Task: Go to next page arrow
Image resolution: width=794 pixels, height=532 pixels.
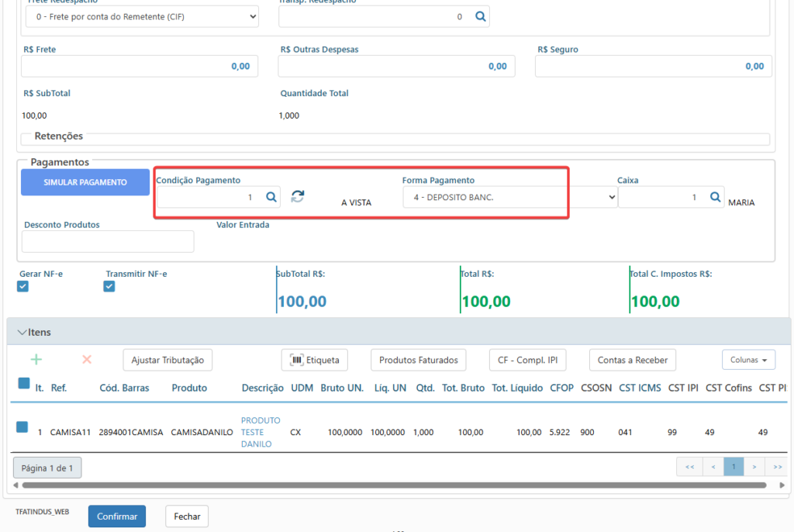Action: click(754, 467)
